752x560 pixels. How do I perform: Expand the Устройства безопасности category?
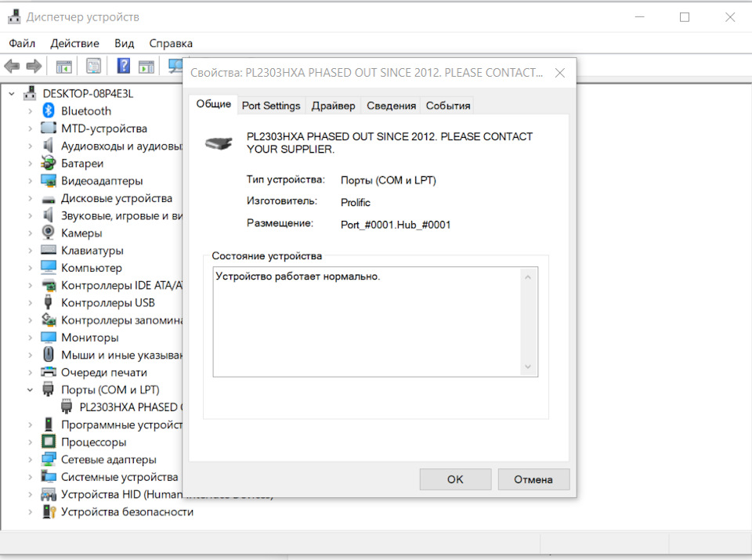point(31,512)
